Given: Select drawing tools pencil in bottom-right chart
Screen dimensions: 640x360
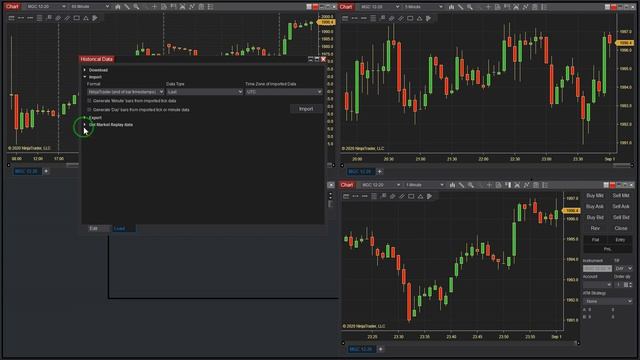Looking at the screenshot, I should tap(461, 185).
